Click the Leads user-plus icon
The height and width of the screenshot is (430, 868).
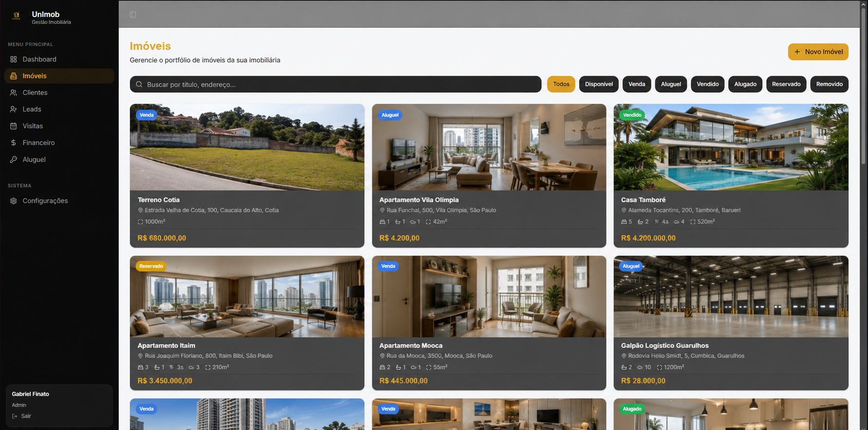click(x=14, y=110)
